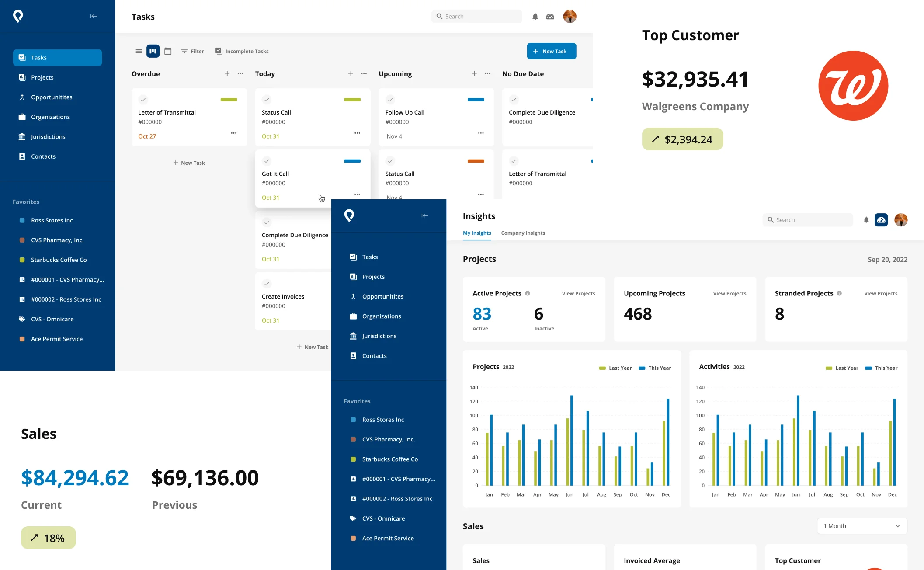Open options menu for the Overdue column
Screen dimensions: 924x570
(240, 73)
